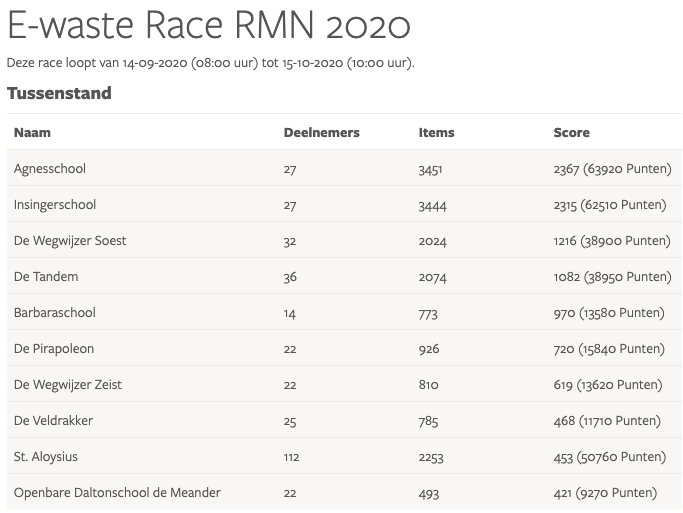Click the race date range description text

(x=210, y=63)
